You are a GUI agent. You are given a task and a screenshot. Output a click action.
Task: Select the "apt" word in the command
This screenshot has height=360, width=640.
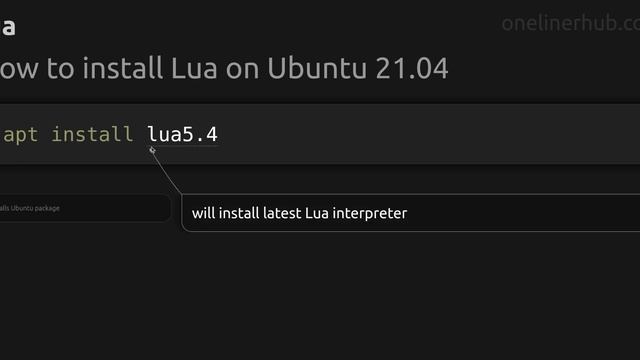pos(20,135)
